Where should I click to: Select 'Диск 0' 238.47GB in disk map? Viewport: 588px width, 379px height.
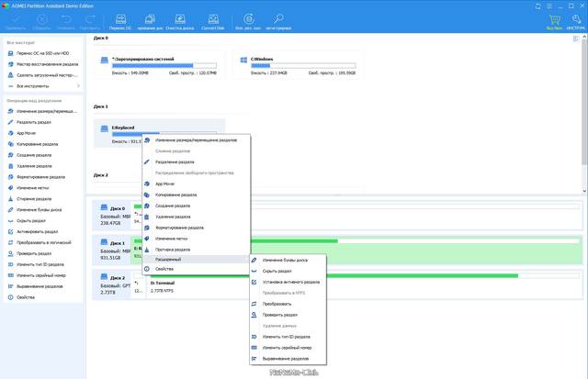pos(111,216)
